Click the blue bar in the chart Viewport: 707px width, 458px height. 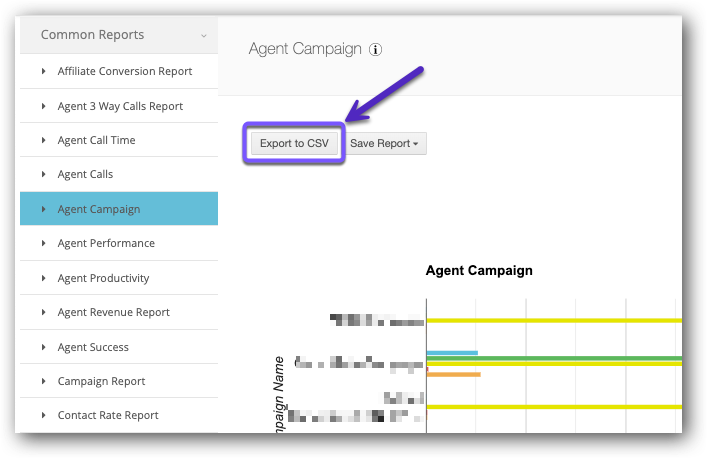[x=452, y=353]
